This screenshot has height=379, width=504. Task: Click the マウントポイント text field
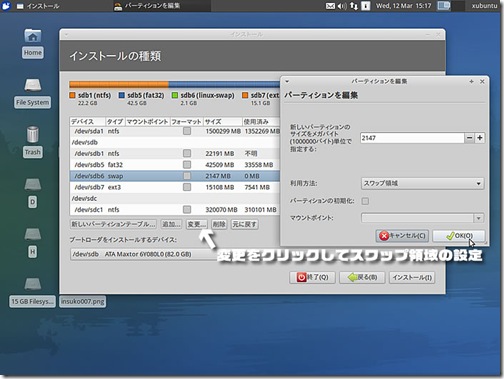(417, 218)
